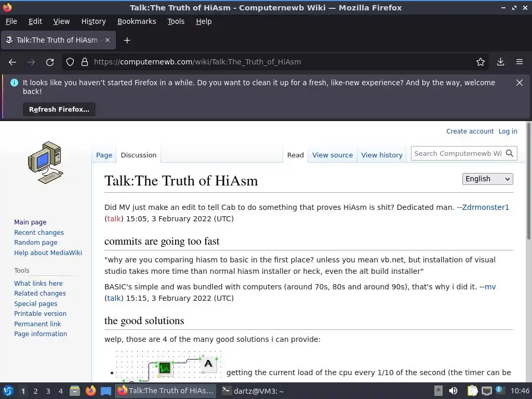Click What links here
This screenshot has height=399, width=532.
point(38,283)
